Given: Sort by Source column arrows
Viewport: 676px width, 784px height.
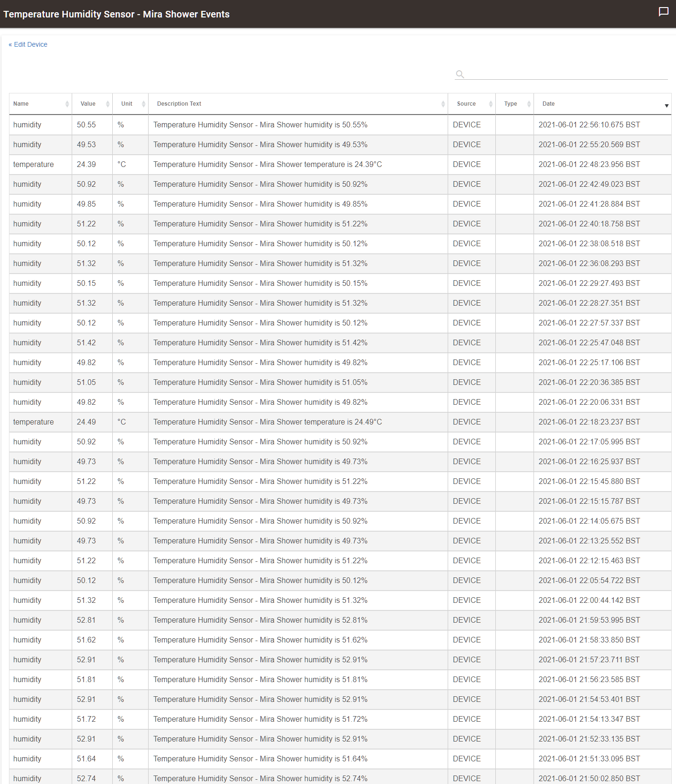Looking at the screenshot, I should [491, 104].
